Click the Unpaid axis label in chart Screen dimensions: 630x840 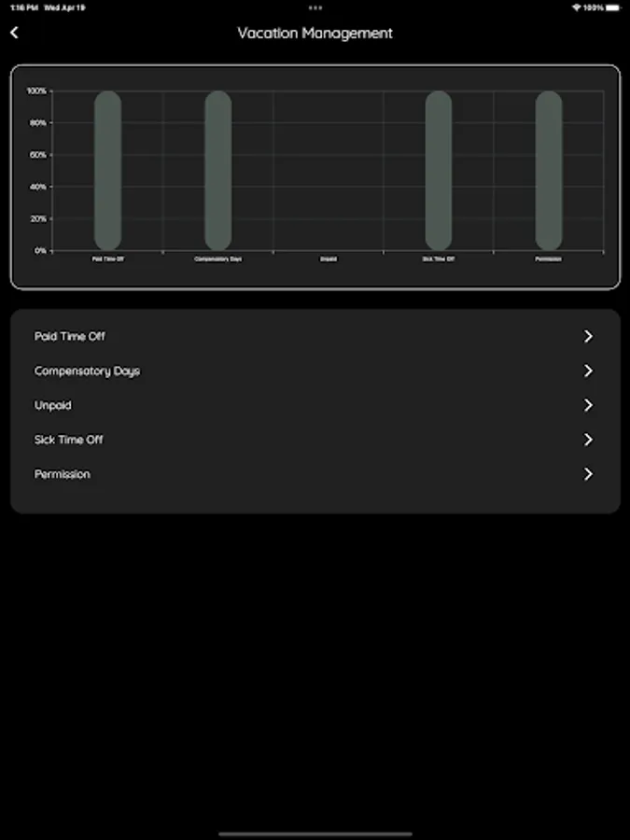pyautogui.click(x=329, y=259)
